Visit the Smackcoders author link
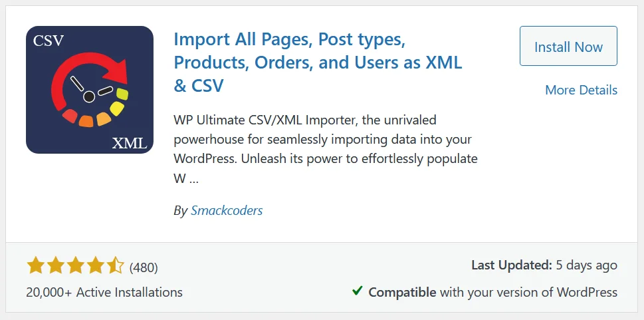The image size is (644, 320). [227, 210]
